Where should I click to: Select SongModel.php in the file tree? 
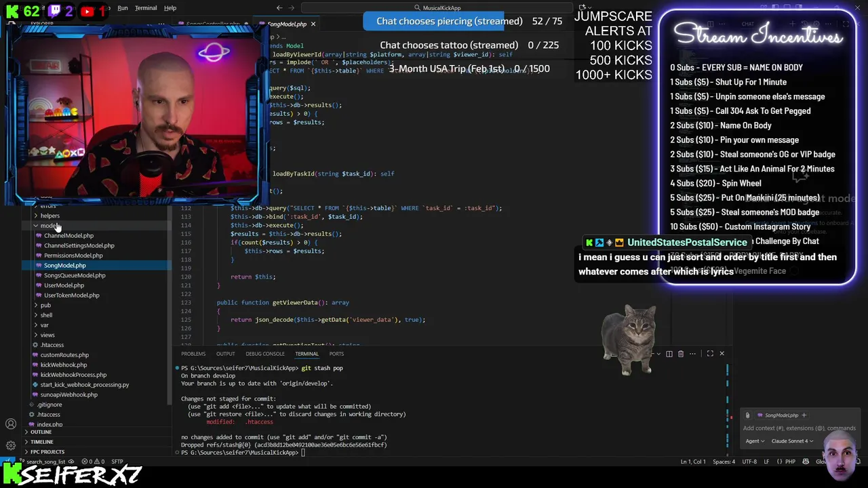click(65, 266)
